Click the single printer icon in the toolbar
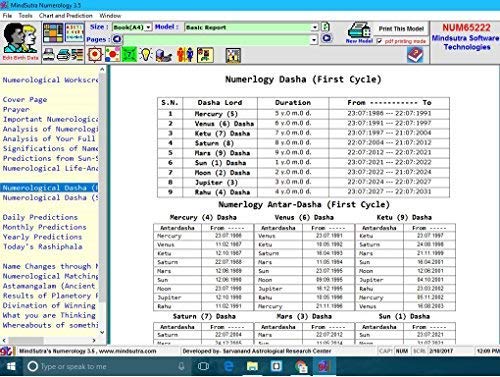The image size is (500, 377). [x=49, y=54]
